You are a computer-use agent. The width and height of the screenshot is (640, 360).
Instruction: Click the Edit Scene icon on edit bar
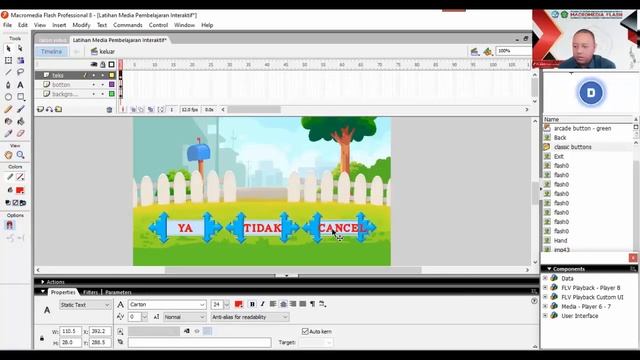[x=474, y=51]
